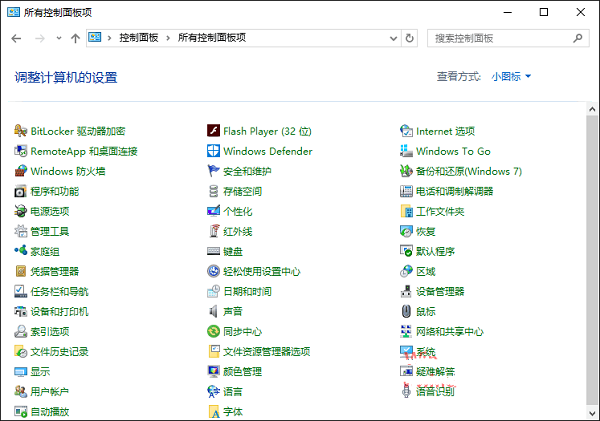Open the 鼠标 mouse icon
This screenshot has height=421, width=600.
click(x=406, y=311)
